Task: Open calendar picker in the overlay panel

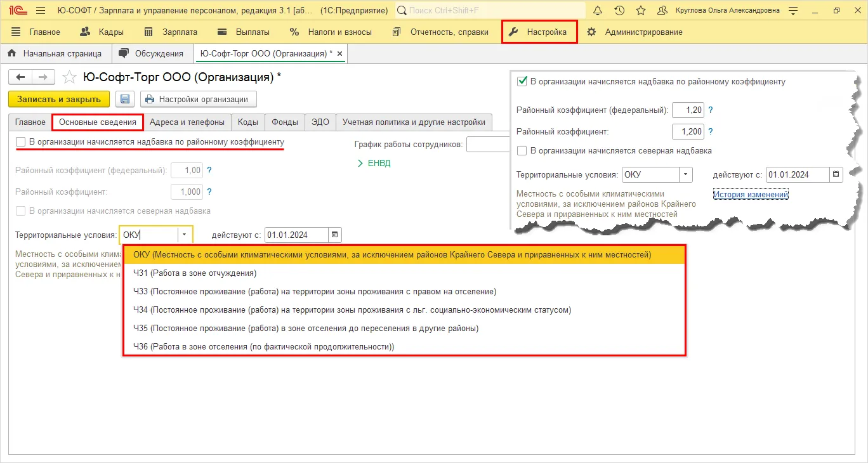Action: click(836, 174)
